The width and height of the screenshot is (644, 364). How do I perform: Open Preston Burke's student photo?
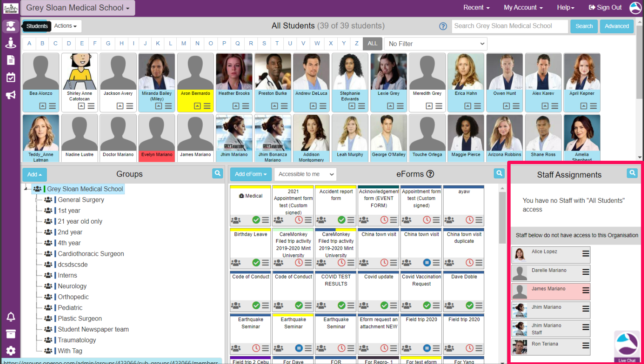(x=273, y=71)
